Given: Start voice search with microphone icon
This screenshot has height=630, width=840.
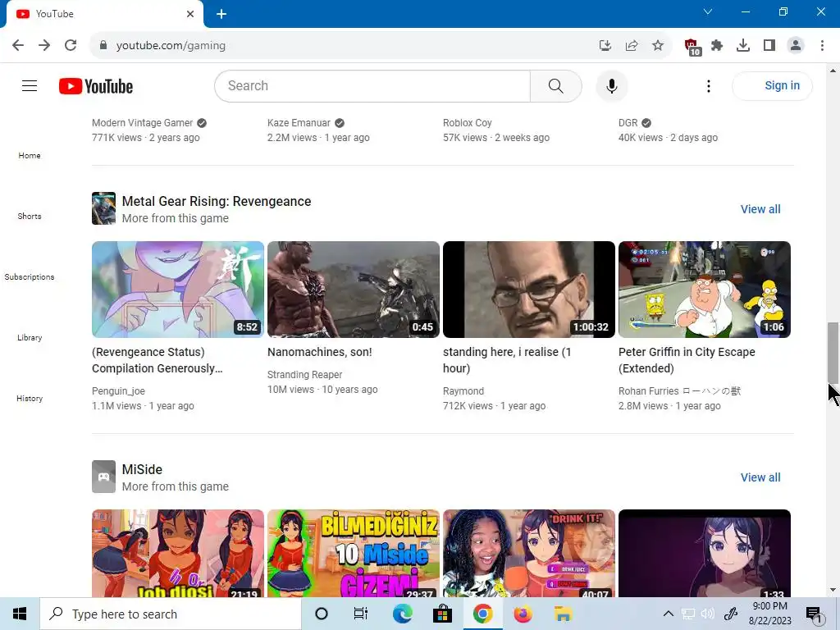Looking at the screenshot, I should click(612, 85).
